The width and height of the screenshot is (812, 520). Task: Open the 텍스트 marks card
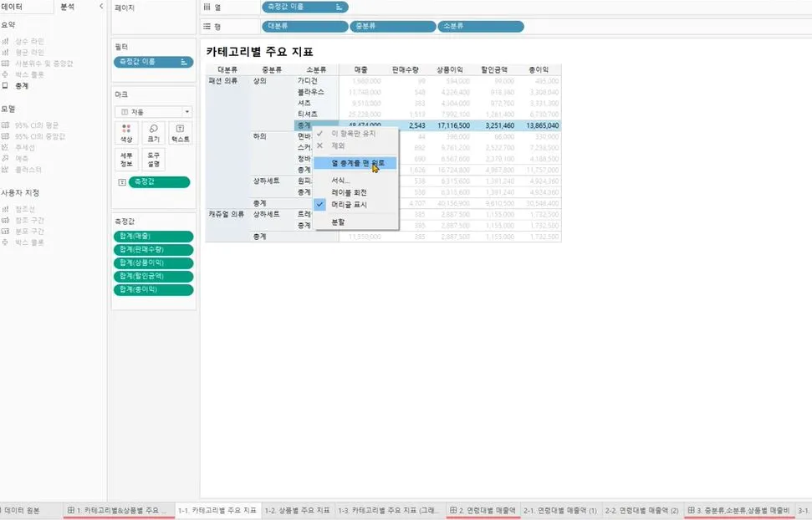[x=181, y=133]
